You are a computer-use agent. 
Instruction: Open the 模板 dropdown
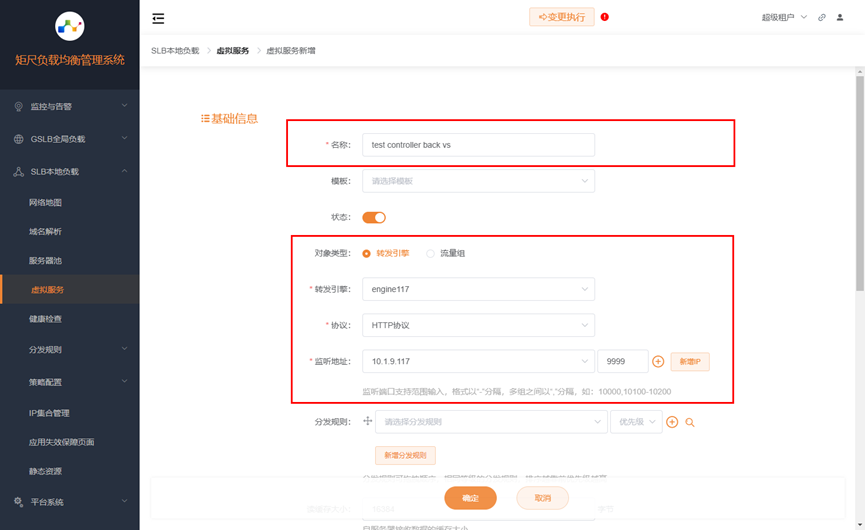pyautogui.click(x=478, y=181)
